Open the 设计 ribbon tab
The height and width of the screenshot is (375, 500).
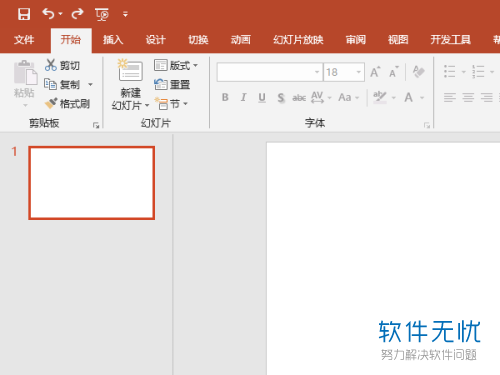(155, 40)
